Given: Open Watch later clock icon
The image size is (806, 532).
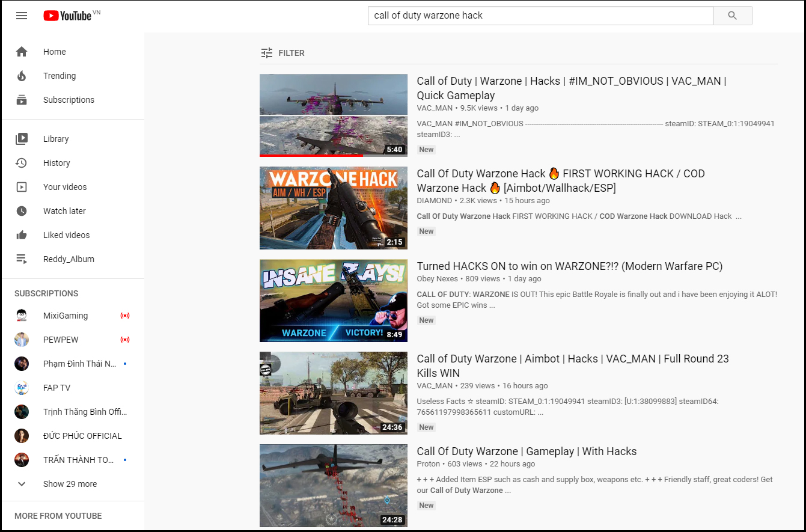Looking at the screenshot, I should [22, 211].
